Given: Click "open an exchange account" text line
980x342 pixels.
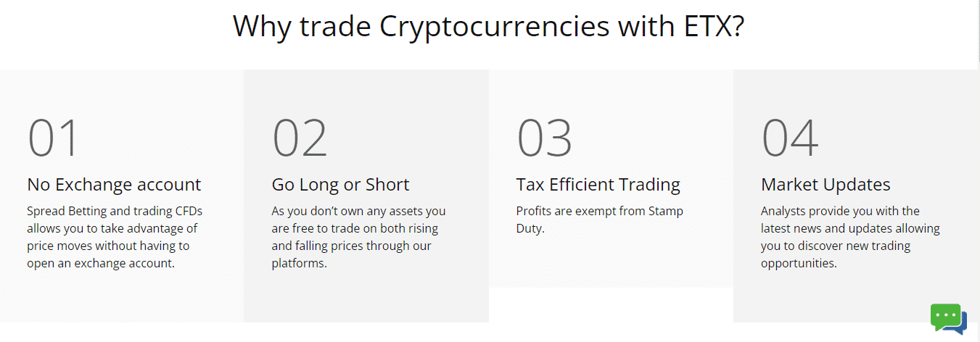Looking at the screenshot, I should click(101, 263).
